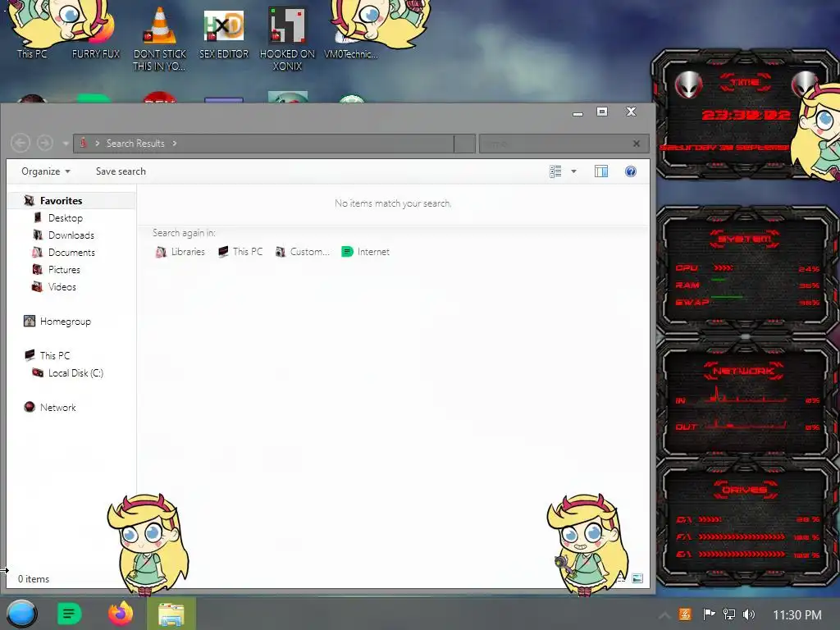Click the 11:30 PM taskbar clock
The width and height of the screenshot is (840, 630).
pyautogui.click(x=797, y=614)
